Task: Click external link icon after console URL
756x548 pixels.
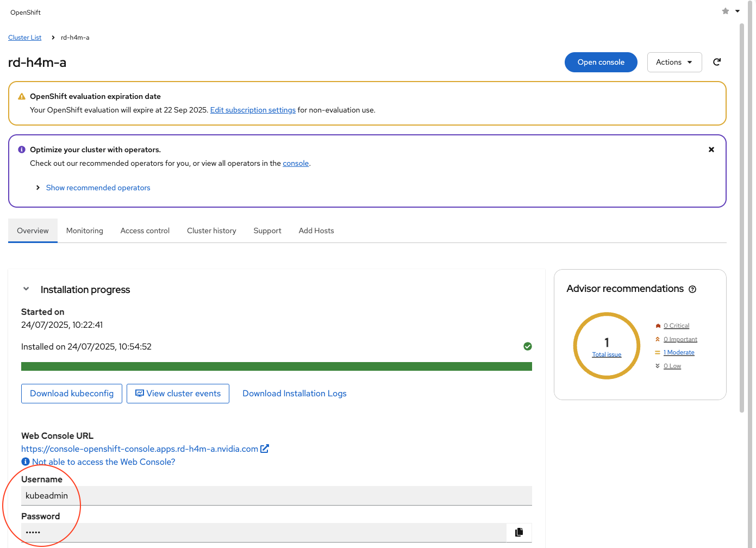Action: 265,449
